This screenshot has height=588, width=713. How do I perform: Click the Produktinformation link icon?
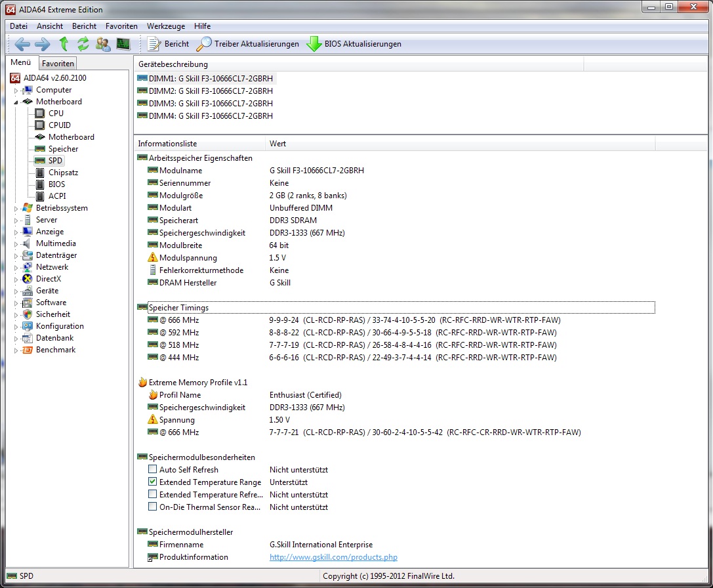[x=153, y=557]
